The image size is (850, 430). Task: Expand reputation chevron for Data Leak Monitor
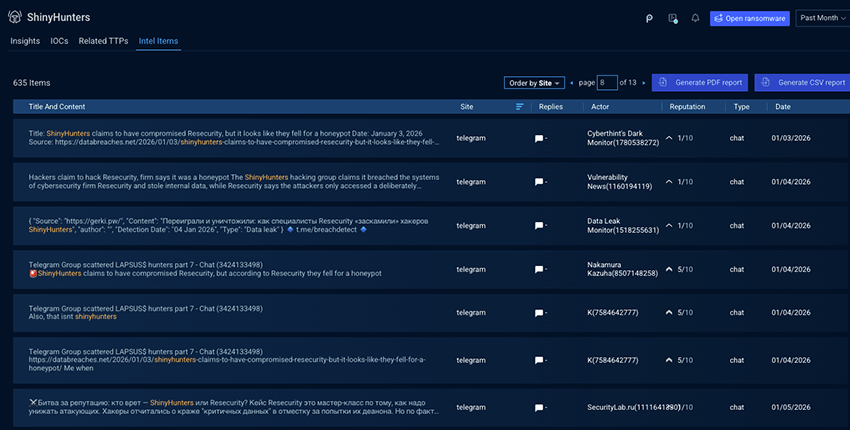point(669,225)
